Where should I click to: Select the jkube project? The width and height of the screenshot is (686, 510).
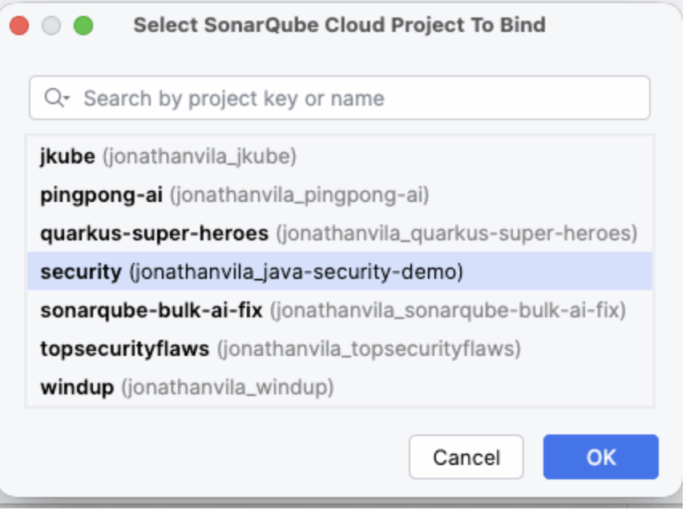coord(68,156)
